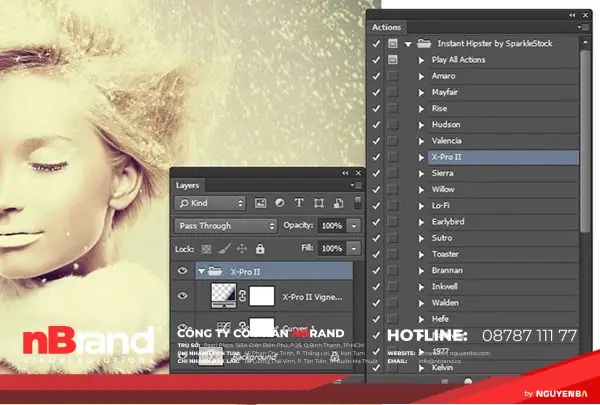Toggle the dialog box for Willow action

point(393,189)
